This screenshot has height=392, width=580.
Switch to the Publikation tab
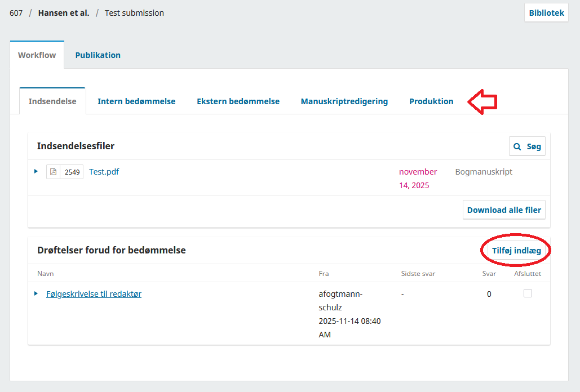98,55
